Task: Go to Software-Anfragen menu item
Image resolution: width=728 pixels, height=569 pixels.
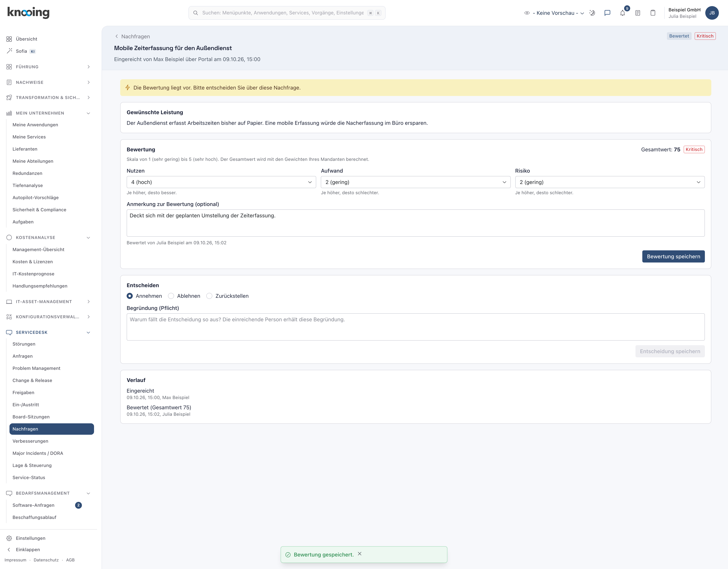Action: (x=33, y=505)
